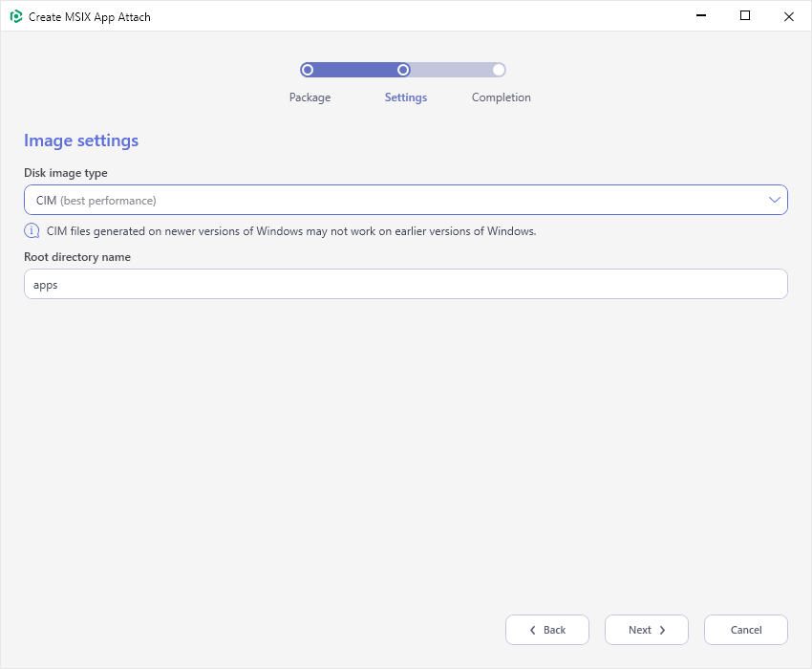
Task: Click the dropdown chevron arrow for CIM
Action: 774,200
